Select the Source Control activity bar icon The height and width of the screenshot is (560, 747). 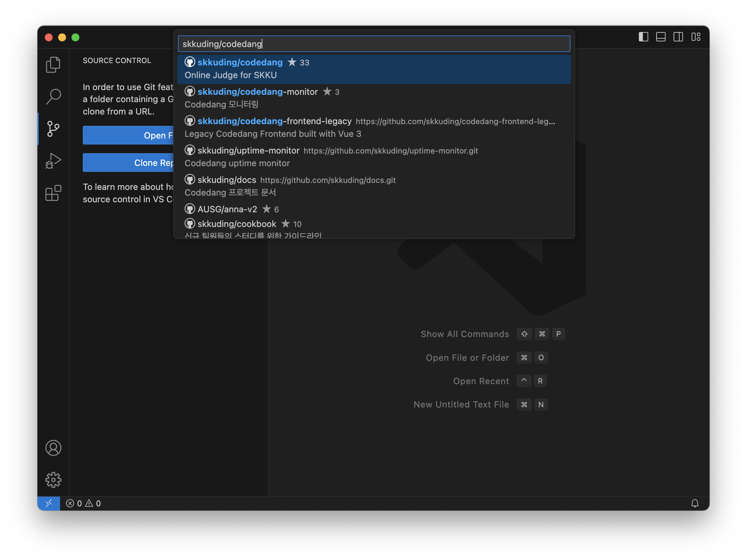53,128
